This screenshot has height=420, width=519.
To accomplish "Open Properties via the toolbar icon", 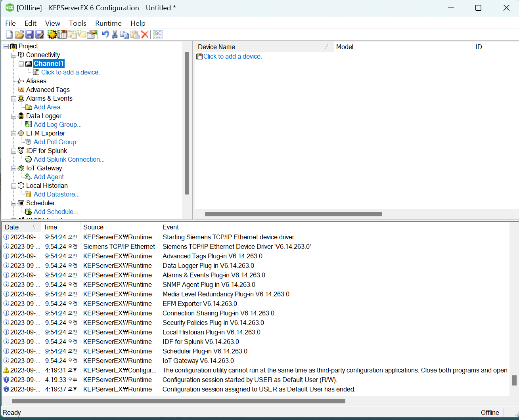I will pos(92,34).
